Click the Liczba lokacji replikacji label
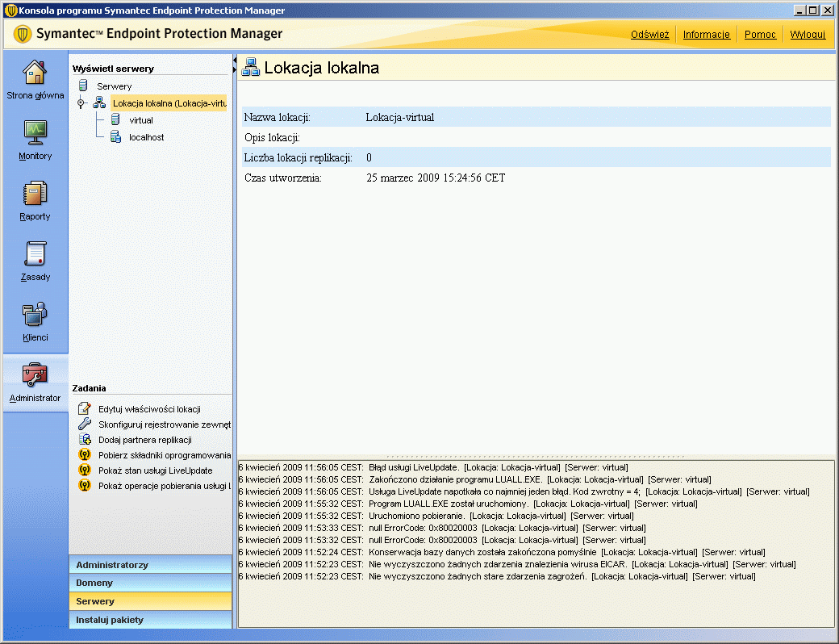Image resolution: width=839 pixels, height=644 pixels. click(298, 157)
